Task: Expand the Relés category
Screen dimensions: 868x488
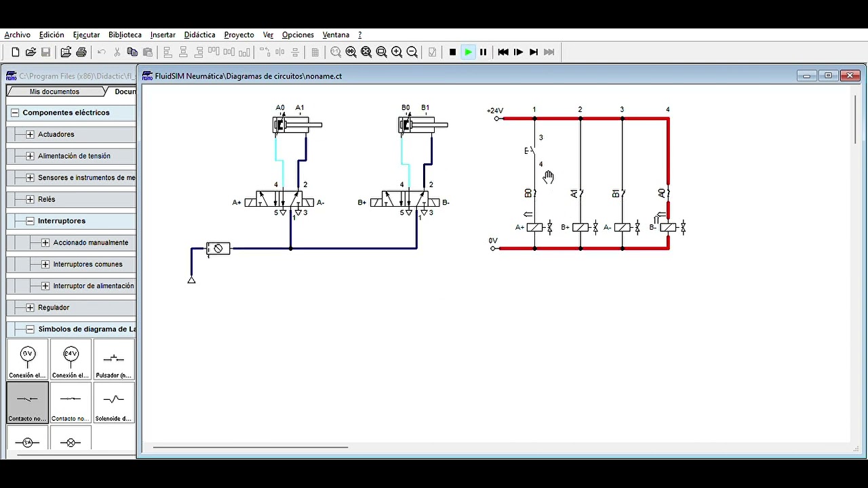Action: [30, 199]
